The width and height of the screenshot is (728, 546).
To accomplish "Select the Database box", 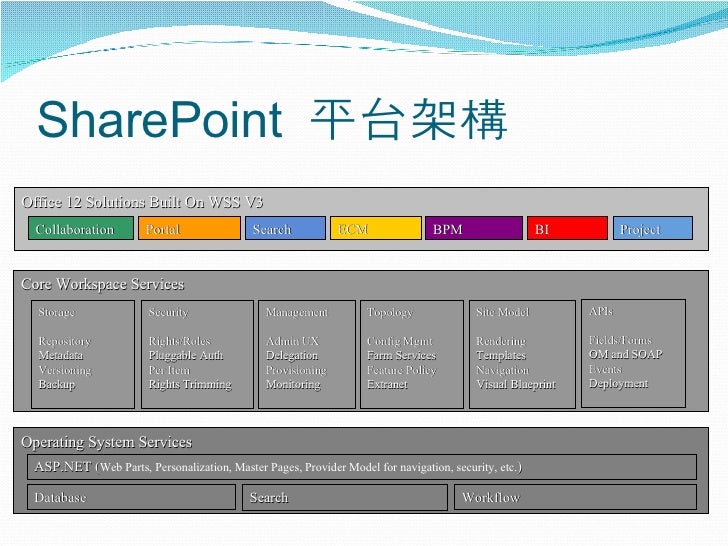I will [131, 497].
